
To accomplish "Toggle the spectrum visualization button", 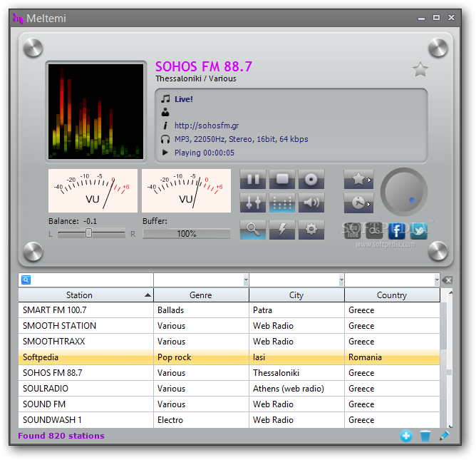I will 282,203.
